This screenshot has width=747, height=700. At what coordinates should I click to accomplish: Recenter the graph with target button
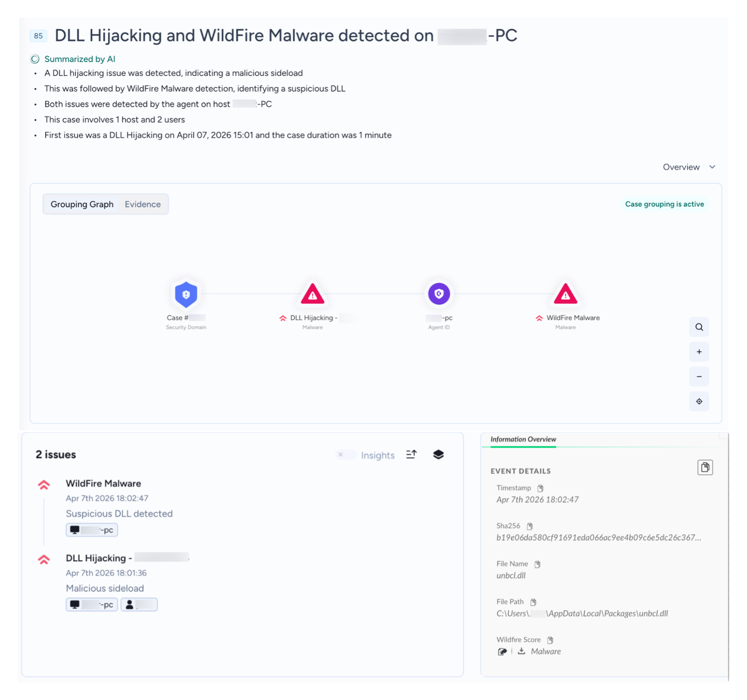click(699, 402)
